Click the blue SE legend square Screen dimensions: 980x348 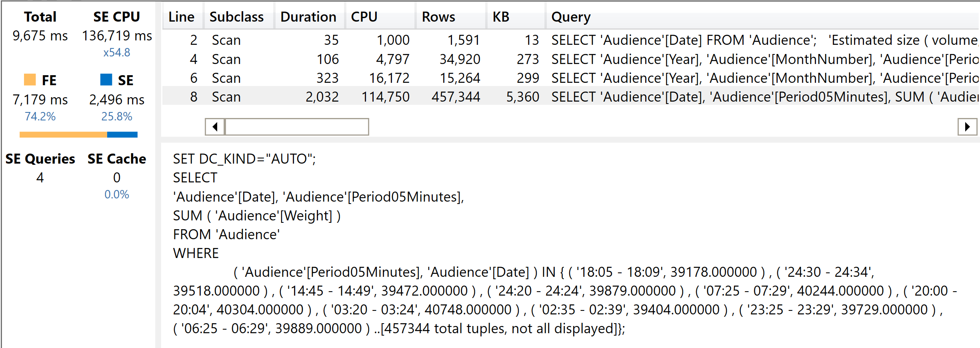tap(106, 80)
